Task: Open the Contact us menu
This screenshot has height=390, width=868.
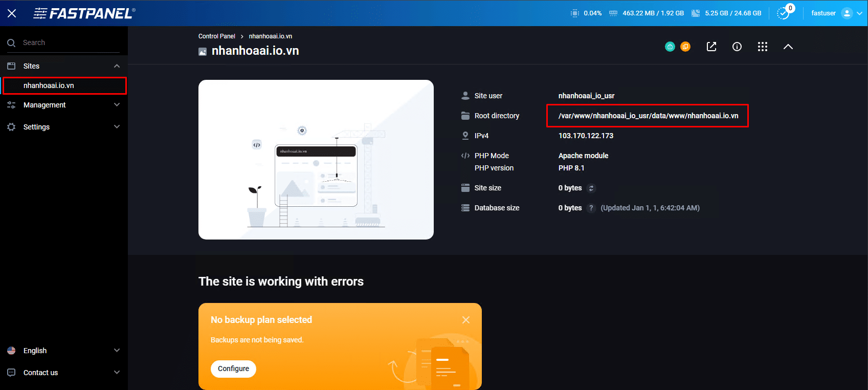Action: 64,373
